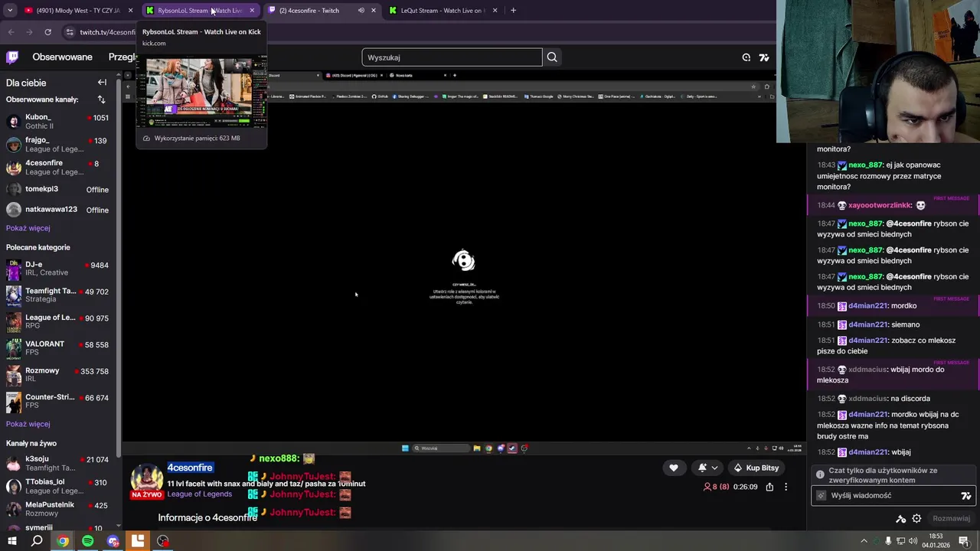Open the 4cesonfire channel name link
The image size is (980, 551).
coord(190,468)
